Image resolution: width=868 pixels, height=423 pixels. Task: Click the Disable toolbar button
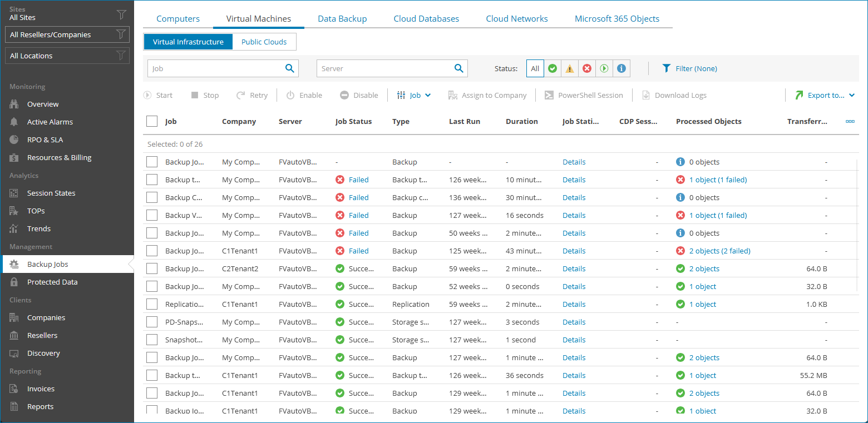(x=359, y=95)
